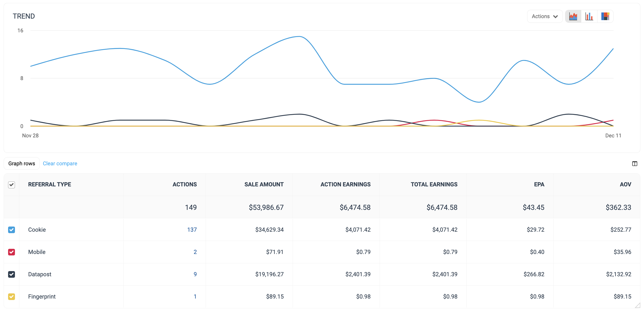The height and width of the screenshot is (312, 644).
Task: Click the total AOV value $362.33
Action: [x=618, y=207]
